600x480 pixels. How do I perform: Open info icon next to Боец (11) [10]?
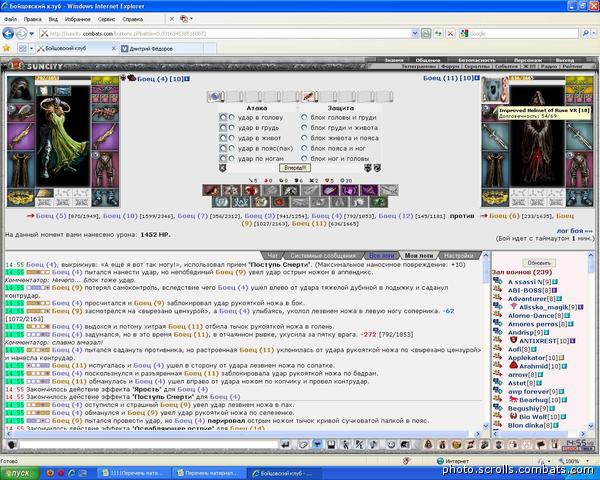coord(477,78)
